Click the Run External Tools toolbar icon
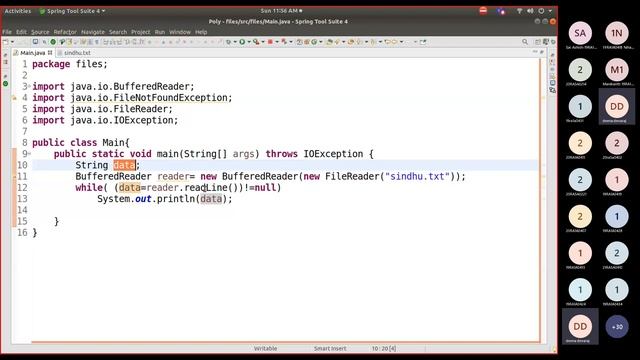Image resolution: width=640 pixels, height=360 pixels. pyautogui.click(x=256, y=42)
